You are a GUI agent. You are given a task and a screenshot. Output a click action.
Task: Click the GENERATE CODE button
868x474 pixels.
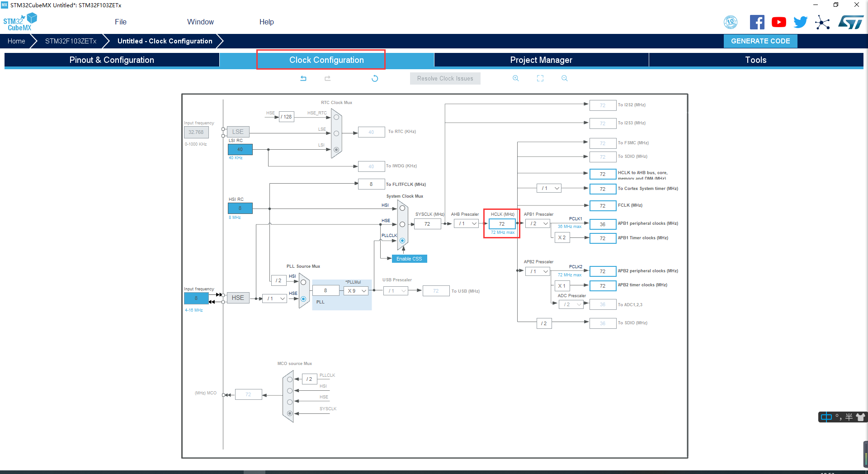(x=760, y=41)
